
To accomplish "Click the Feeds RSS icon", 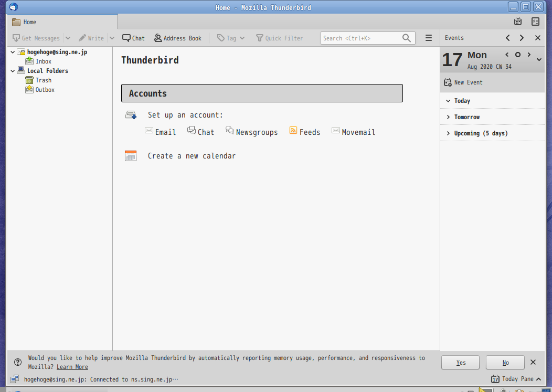I will (x=293, y=130).
